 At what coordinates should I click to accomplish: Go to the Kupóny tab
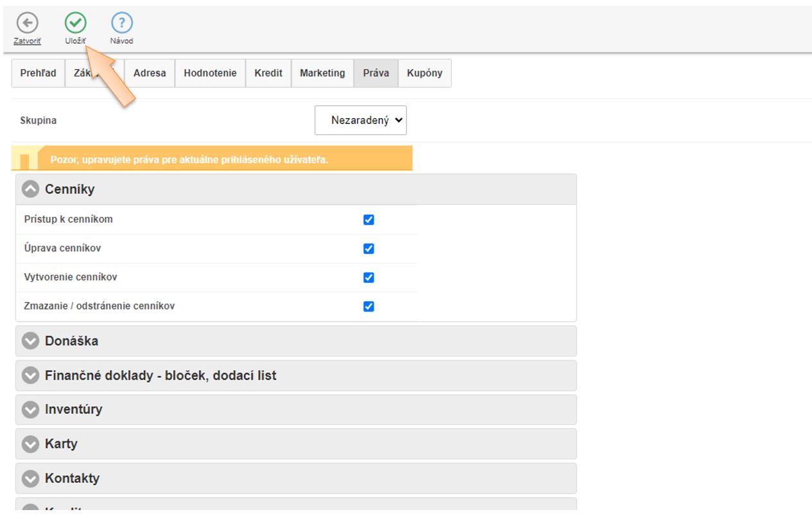(x=424, y=73)
